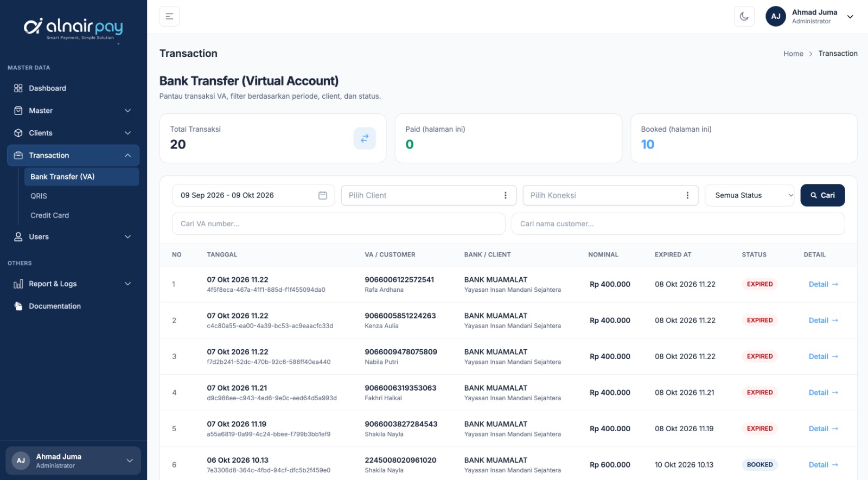Open the Dashboard grid icon
This screenshot has width=868, height=480.
pyautogui.click(x=18, y=88)
